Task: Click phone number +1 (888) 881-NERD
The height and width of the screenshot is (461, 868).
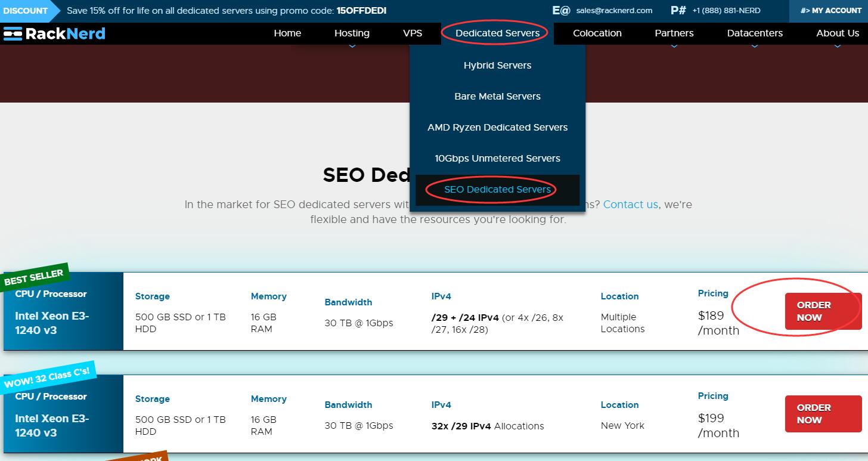Action: tap(726, 11)
